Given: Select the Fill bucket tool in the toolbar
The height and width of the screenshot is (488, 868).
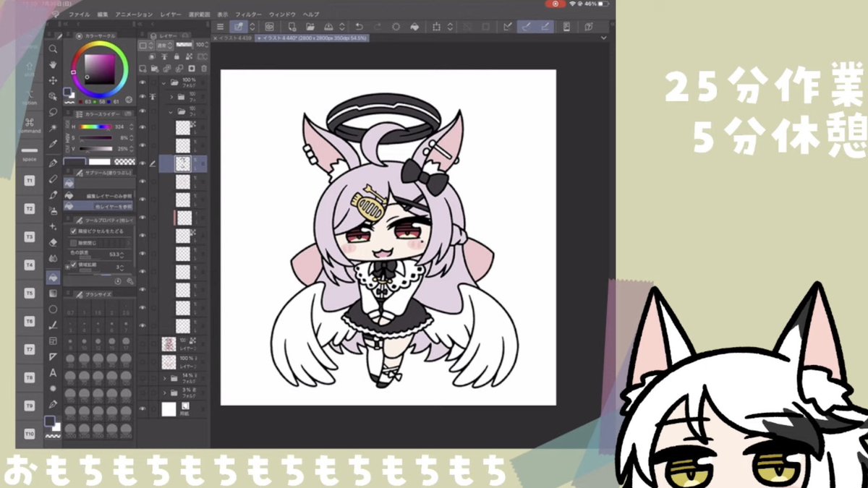Looking at the screenshot, I should (x=53, y=277).
